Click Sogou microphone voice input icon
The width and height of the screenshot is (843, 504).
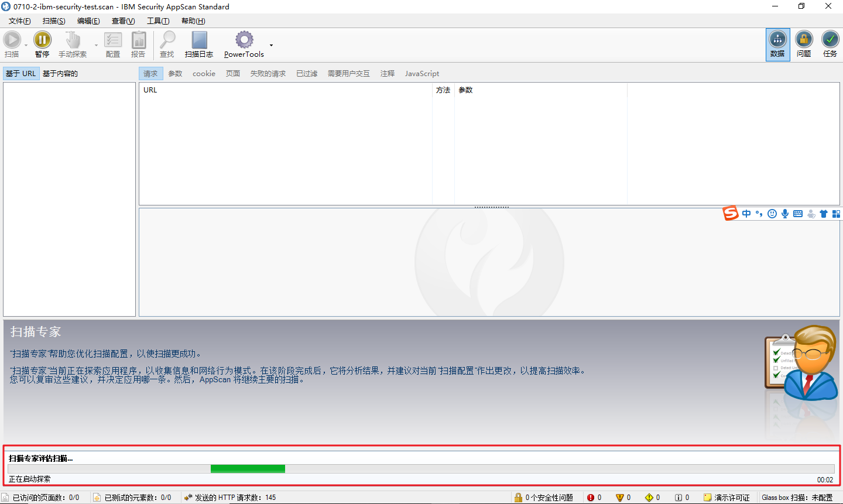[x=785, y=214]
